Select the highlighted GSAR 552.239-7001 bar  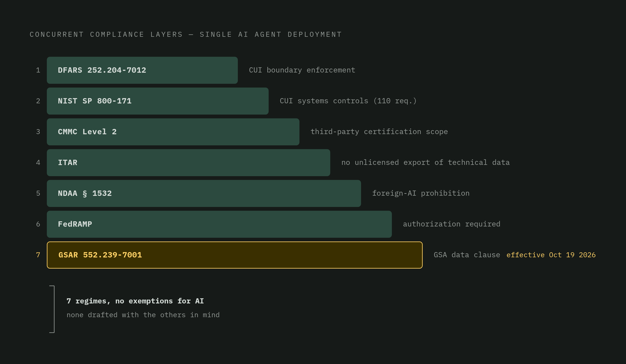pyautogui.click(x=235, y=255)
